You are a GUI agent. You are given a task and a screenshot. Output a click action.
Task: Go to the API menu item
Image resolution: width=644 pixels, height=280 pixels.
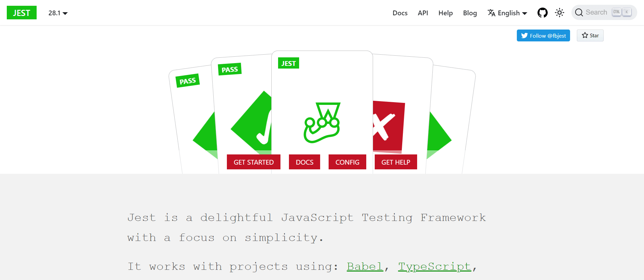tap(423, 13)
